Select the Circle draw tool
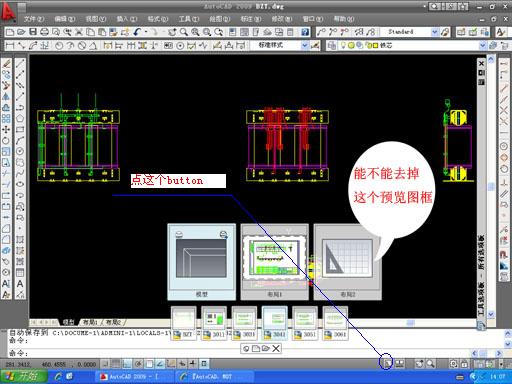Screen dimensions: 512x384 click(20, 151)
